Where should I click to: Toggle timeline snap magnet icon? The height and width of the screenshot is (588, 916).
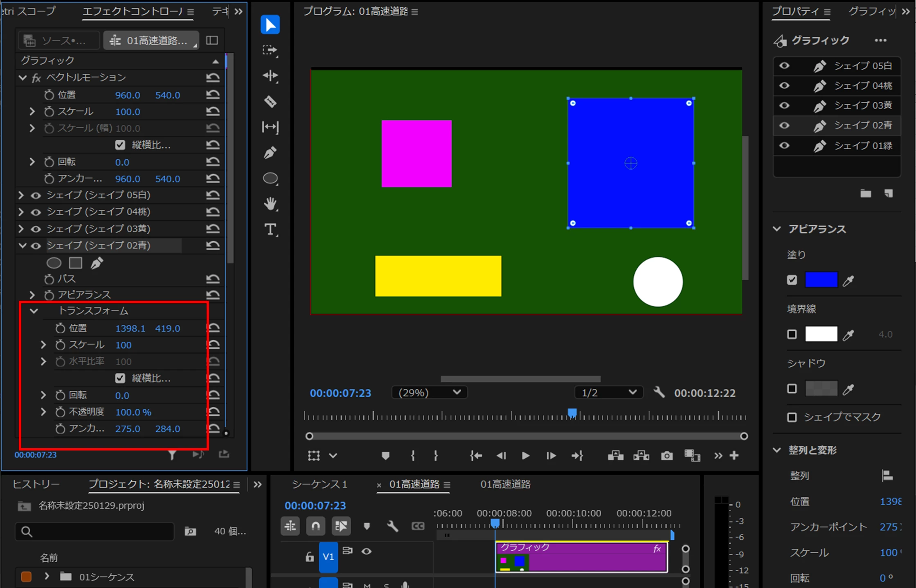click(315, 526)
